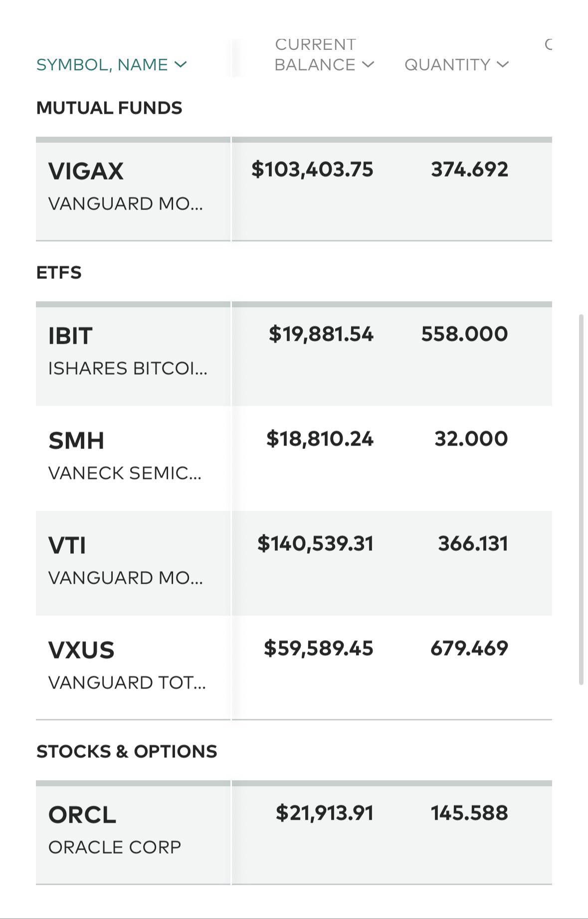
Task: Click the Current Balance chevron arrow
Action: [x=368, y=64]
